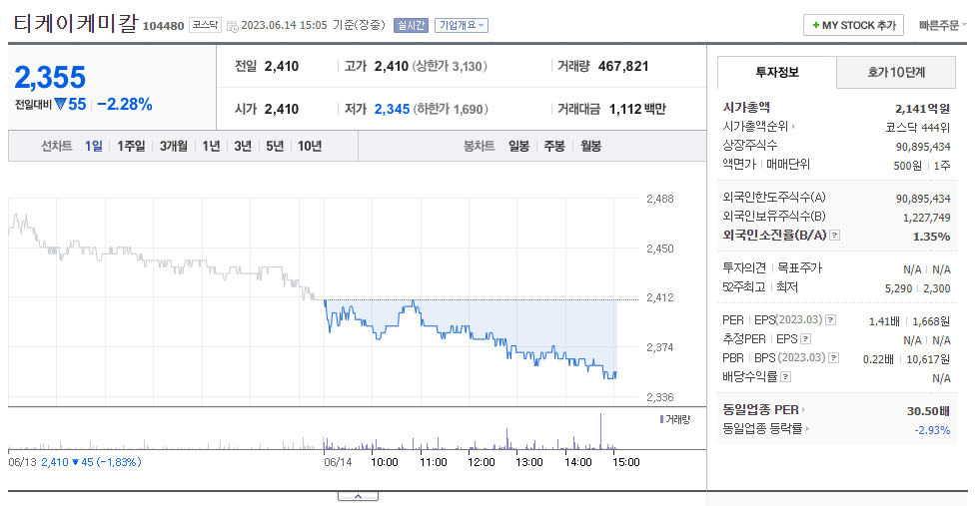
Task: Click the 거래량 value 467,821
Action: 623,66
